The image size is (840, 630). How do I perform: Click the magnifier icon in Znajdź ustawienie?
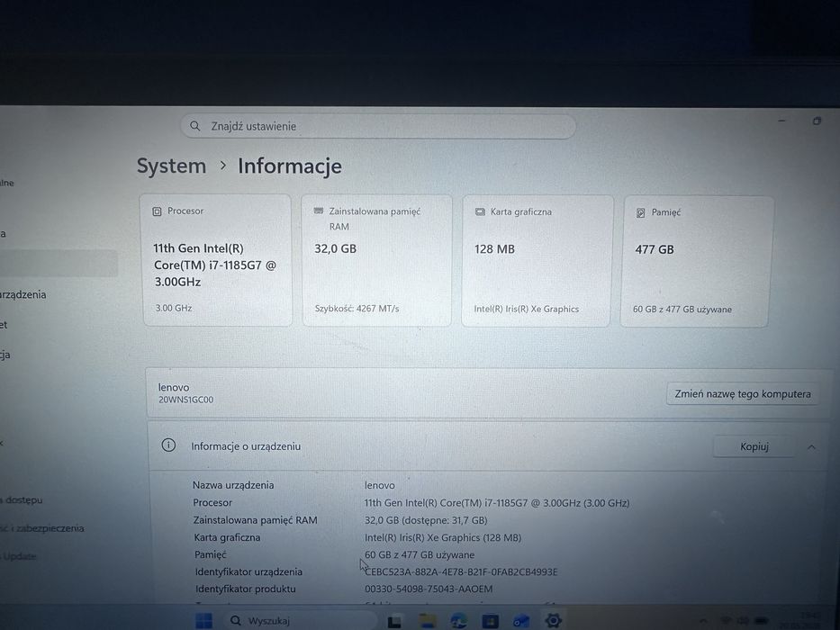[195, 126]
